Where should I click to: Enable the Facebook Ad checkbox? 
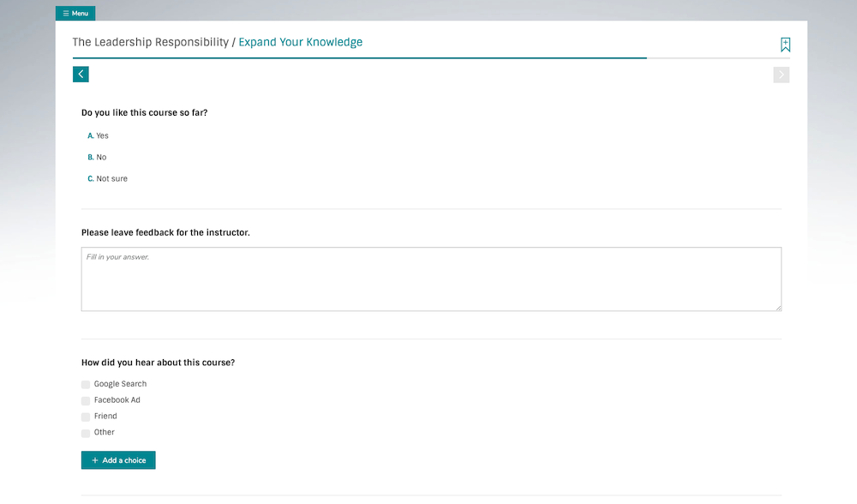point(86,400)
